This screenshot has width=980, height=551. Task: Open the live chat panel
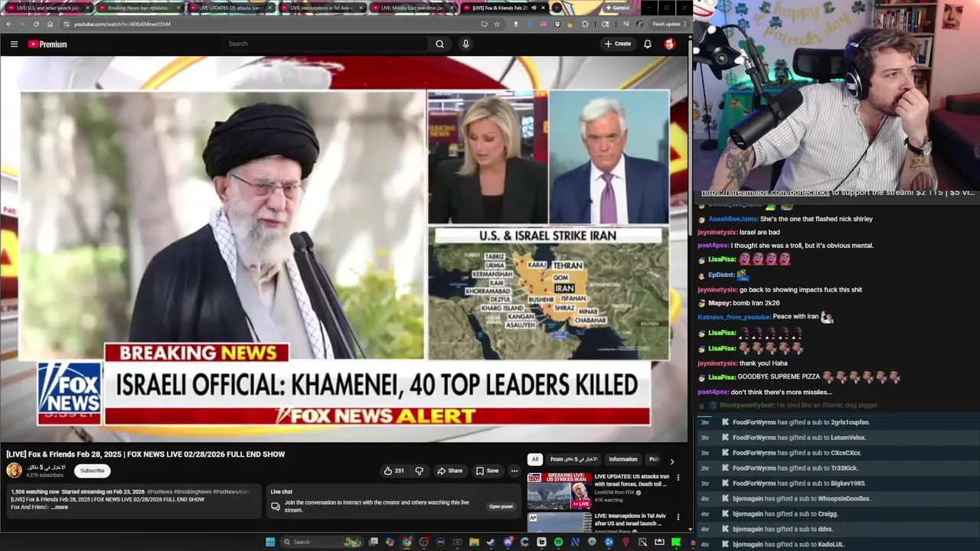coord(501,506)
